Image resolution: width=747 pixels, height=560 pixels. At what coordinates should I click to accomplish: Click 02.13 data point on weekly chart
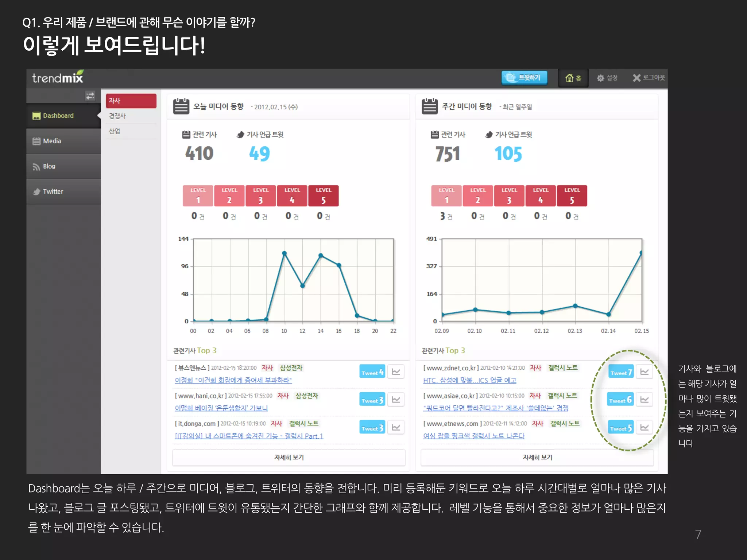tap(575, 306)
